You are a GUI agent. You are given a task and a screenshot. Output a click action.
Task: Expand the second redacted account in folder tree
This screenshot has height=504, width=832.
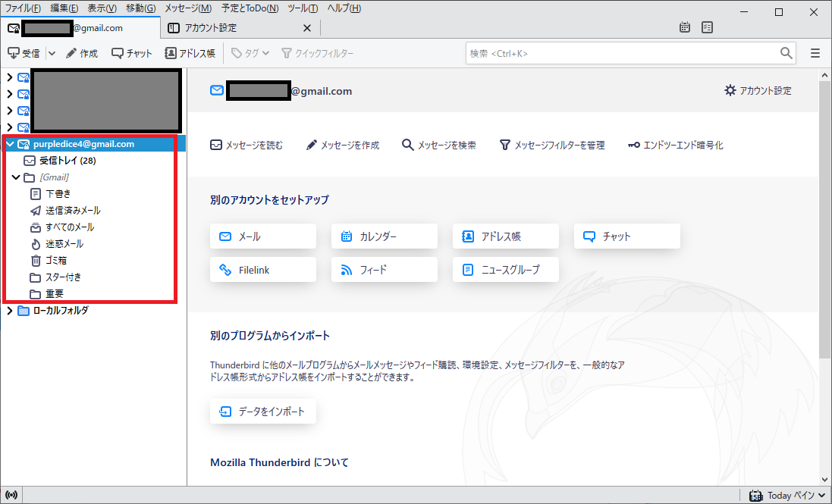pos(10,94)
